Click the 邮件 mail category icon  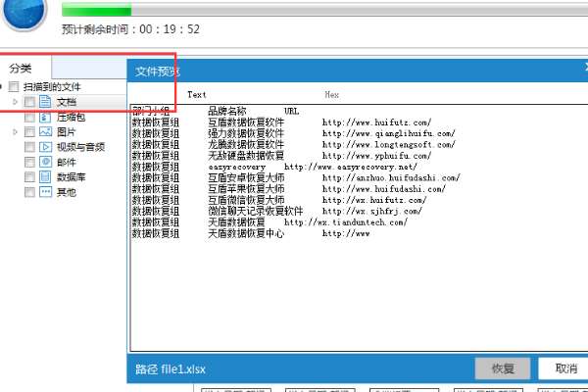tap(45, 162)
